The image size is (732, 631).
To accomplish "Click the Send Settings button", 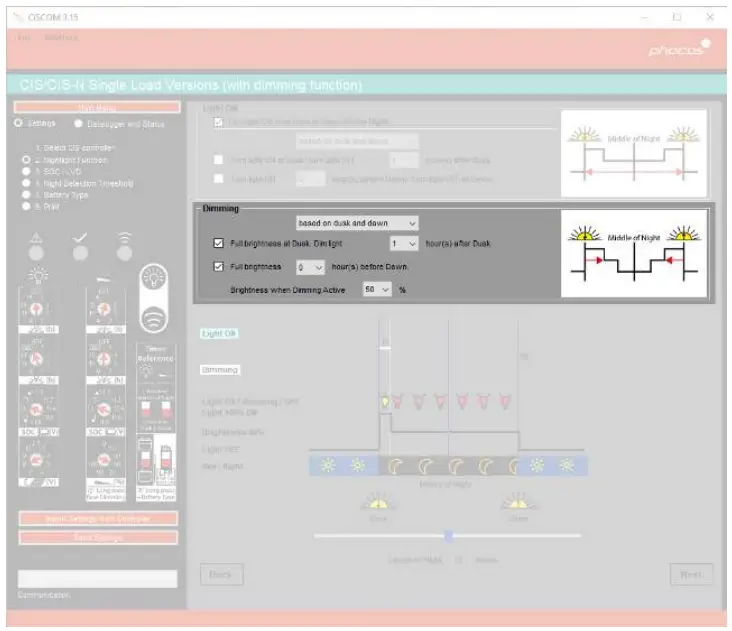I will pyautogui.click(x=98, y=538).
